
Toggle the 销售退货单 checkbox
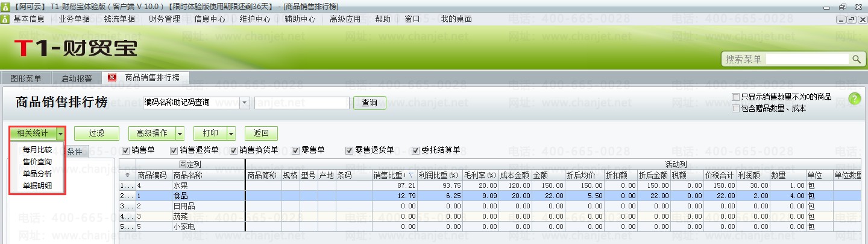(174, 150)
